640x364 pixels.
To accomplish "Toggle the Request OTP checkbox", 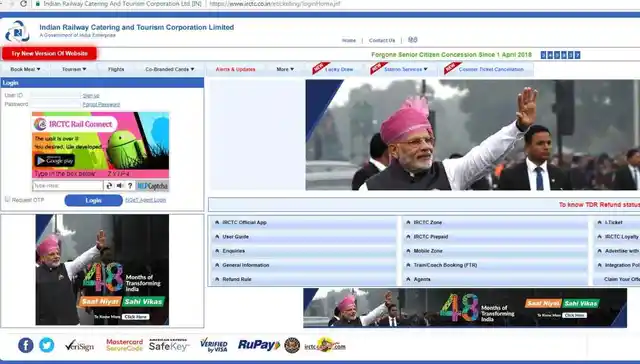I will point(7,199).
